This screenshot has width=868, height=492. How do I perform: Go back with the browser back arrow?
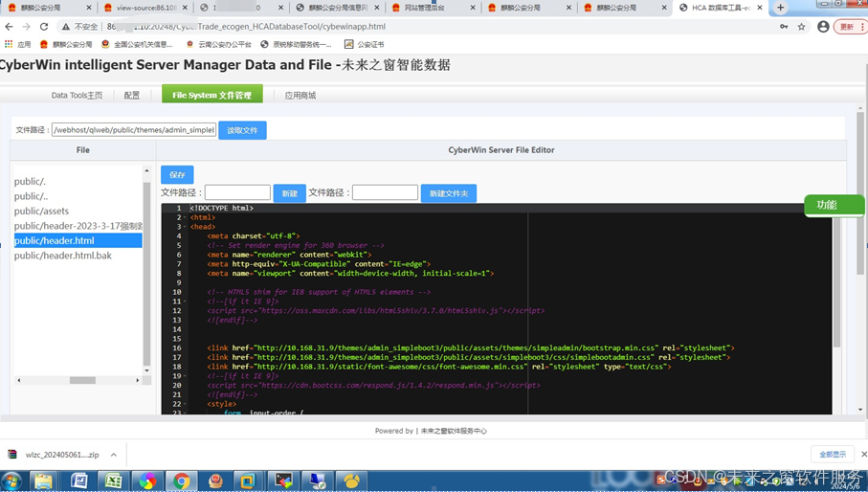point(9,27)
